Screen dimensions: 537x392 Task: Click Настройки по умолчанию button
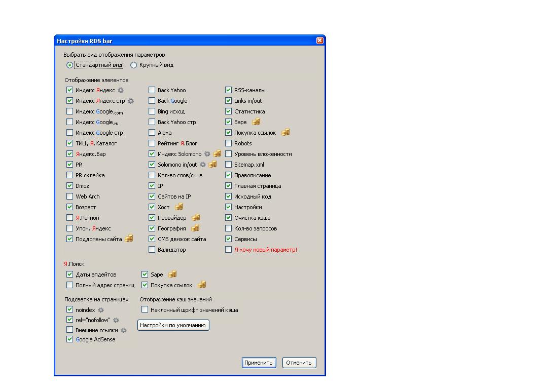[x=173, y=325]
